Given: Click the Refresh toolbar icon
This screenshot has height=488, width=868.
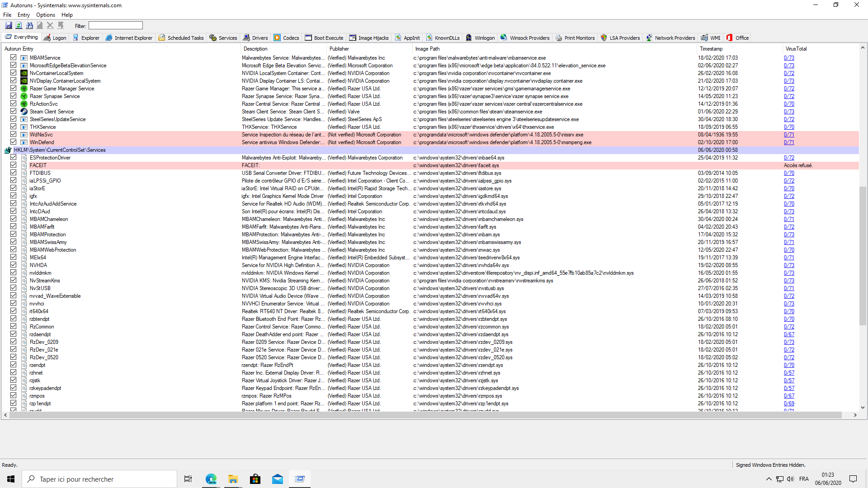Looking at the screenshot, I should [x=19, y=26].
